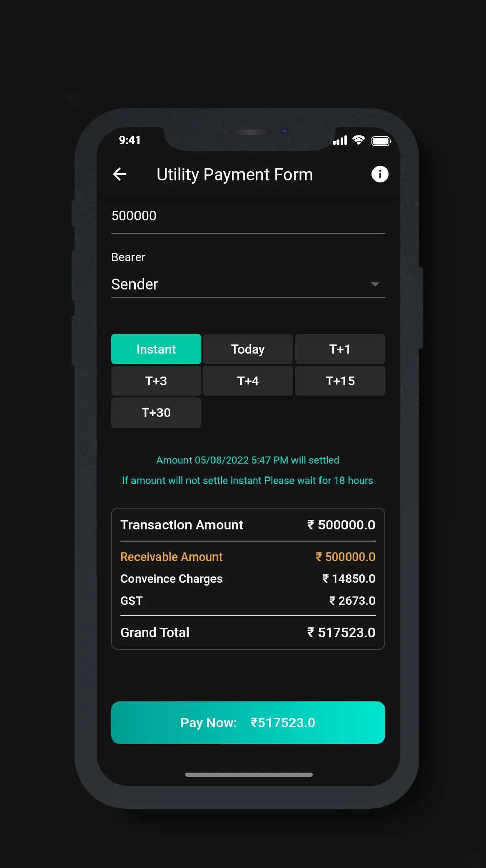Select the Instant settlement option
Image resolution: width=486 pixels, height=868 pixels.
click(x=156, y=349)
